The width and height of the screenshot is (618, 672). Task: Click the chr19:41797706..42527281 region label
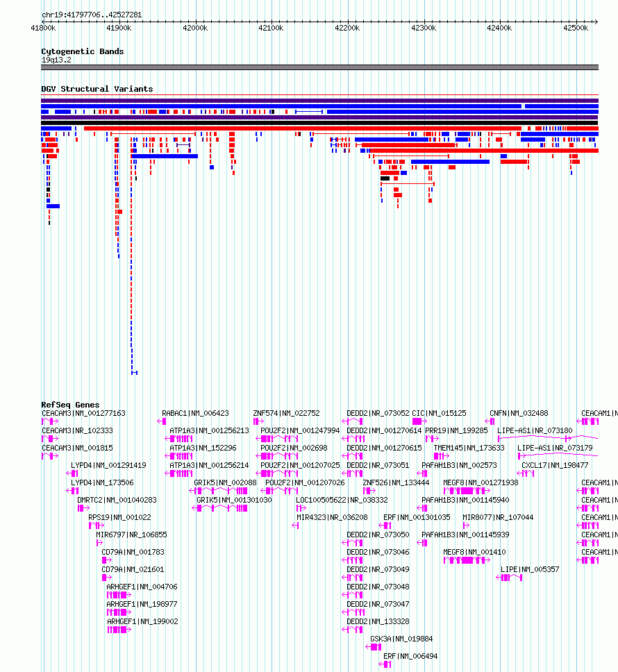[92, 15]
